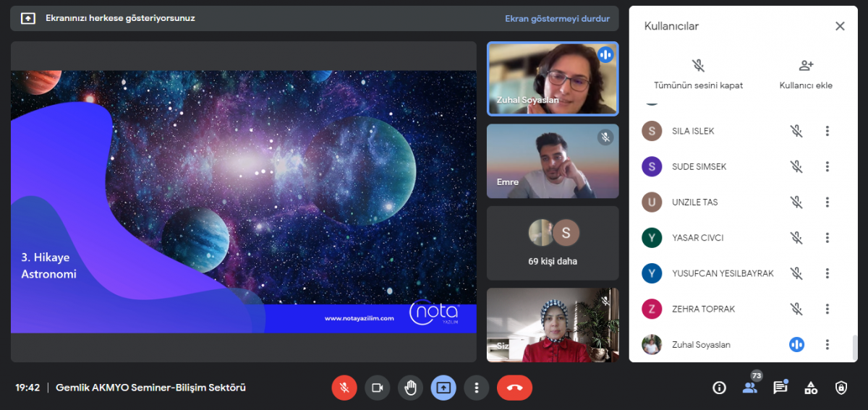868x410 pixels.
Task: Open meeting details info icon
Action: point(719,388)
